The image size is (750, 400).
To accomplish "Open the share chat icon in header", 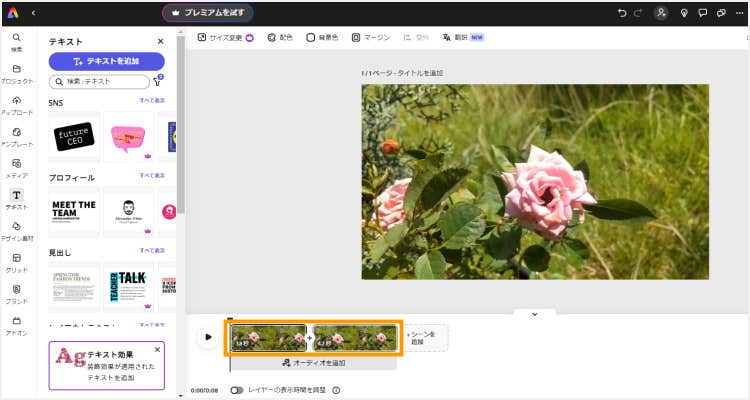I will pos(721,13).
